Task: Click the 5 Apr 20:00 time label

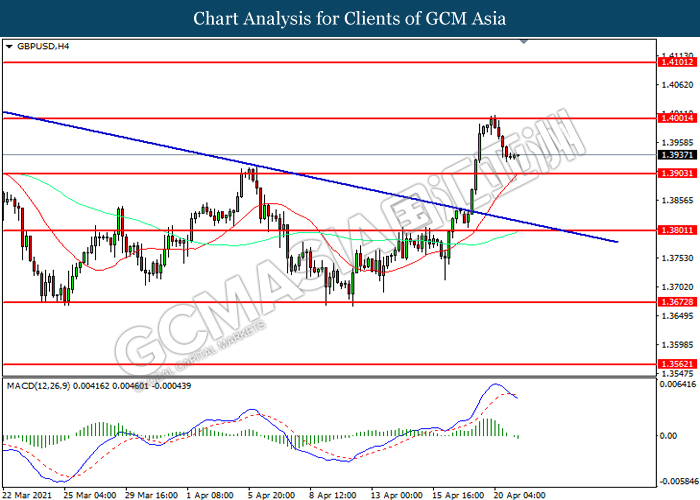Action: click(271, 495)
